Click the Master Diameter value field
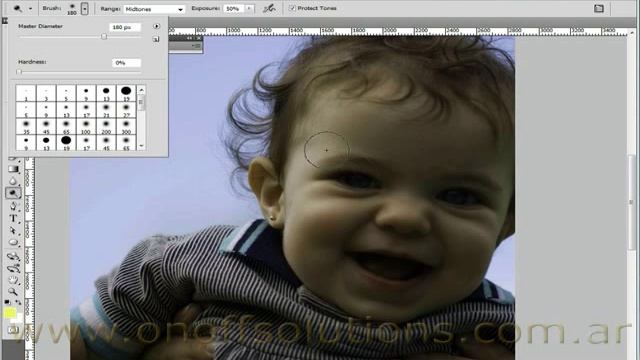The height and width of the screenshot is (360, 640). [x=125, y=27]
